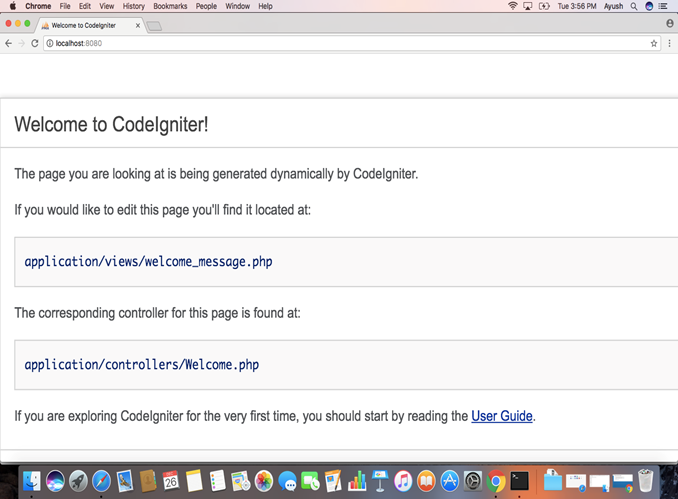The width and height of the screenshot is (678, 499).
Task: Follow the User Guide link
Action: 502,416
